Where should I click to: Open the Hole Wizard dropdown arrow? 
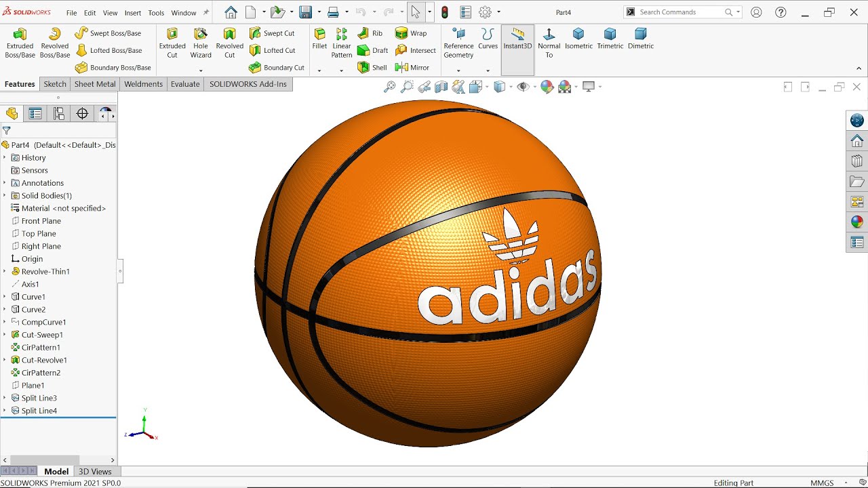201,70
